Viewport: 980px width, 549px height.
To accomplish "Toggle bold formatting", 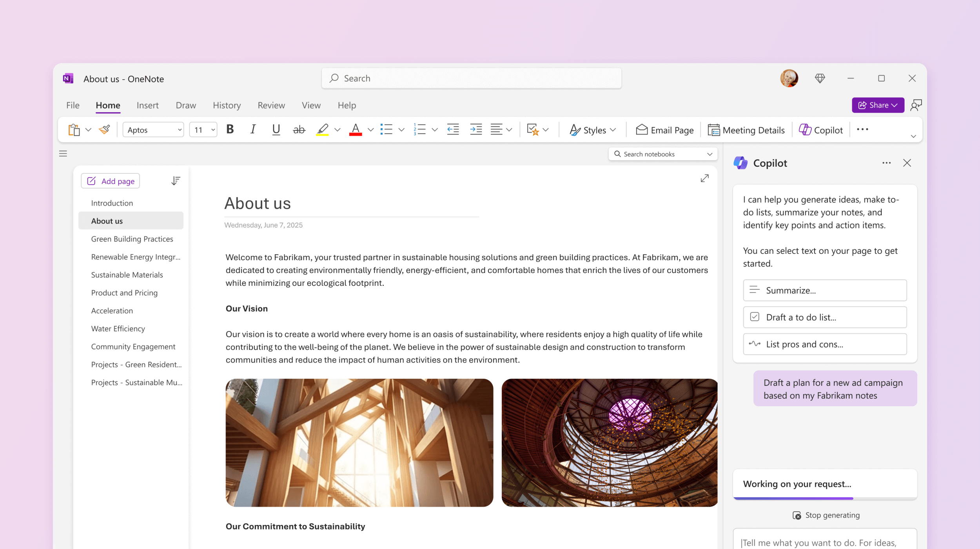I will 230,129.
